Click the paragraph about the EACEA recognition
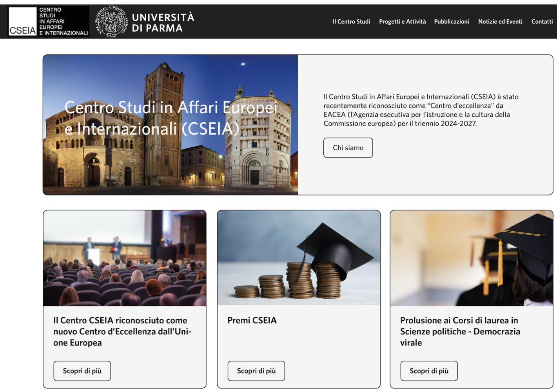 [x=421, y=110]
